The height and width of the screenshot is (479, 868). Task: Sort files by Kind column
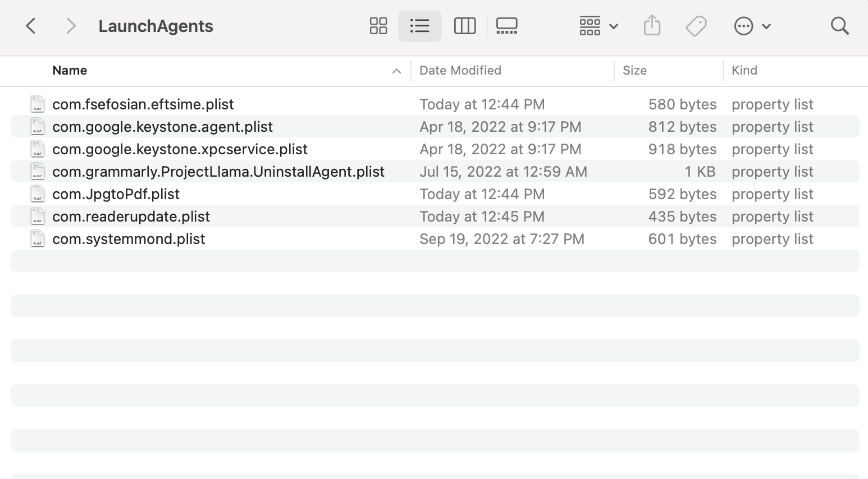tap(744, 71)
